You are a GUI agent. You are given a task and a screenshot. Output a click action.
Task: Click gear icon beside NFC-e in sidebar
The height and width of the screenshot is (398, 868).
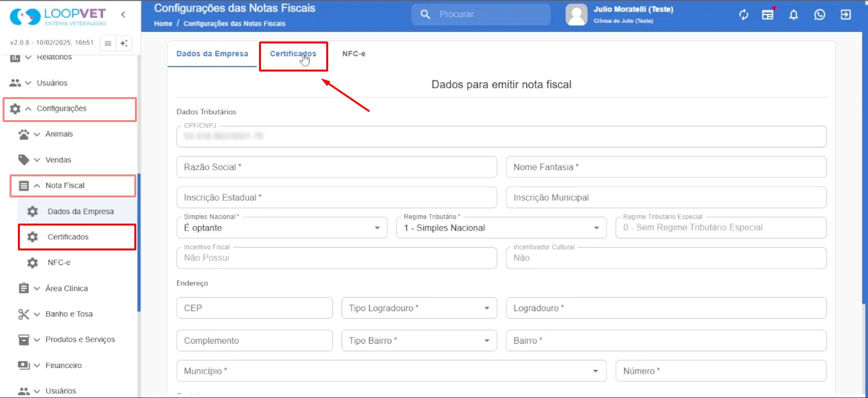click(33, 263)
